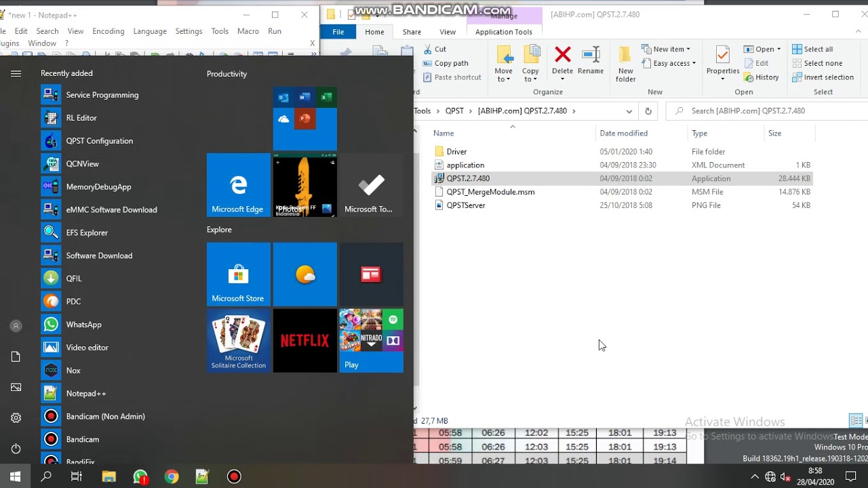
Task: Select the QPST_MergeModule.msm file
Action: click(x=490, y=192)
